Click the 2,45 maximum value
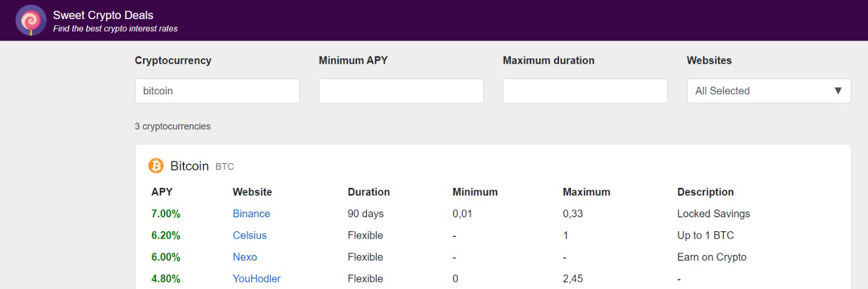This screenshot has height=289, width=868. pyautogui.click(x=573, y=279)
